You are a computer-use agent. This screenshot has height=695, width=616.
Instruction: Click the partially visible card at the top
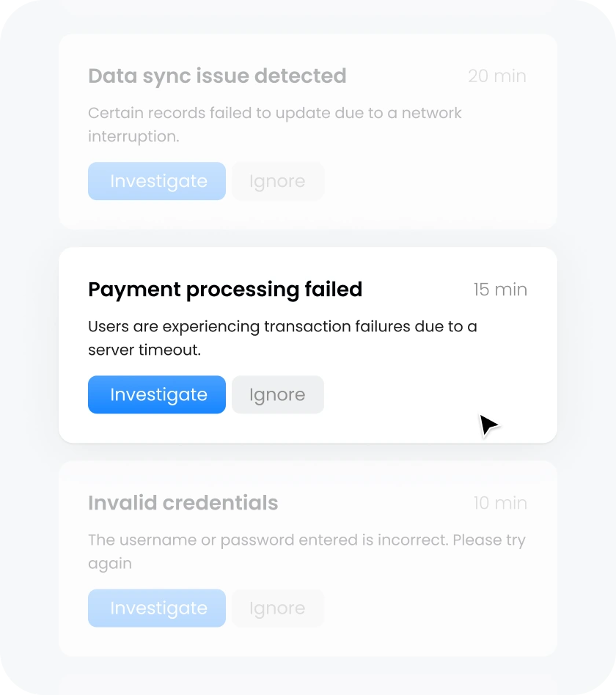[308, 7]
